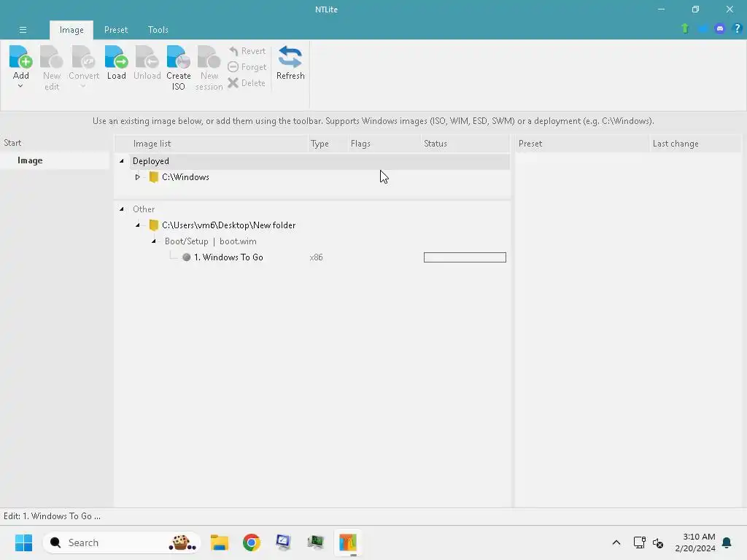This screenshot has width=747, height=560.
Task: Click the muted volume tray icon
Action: coord(658,542)
